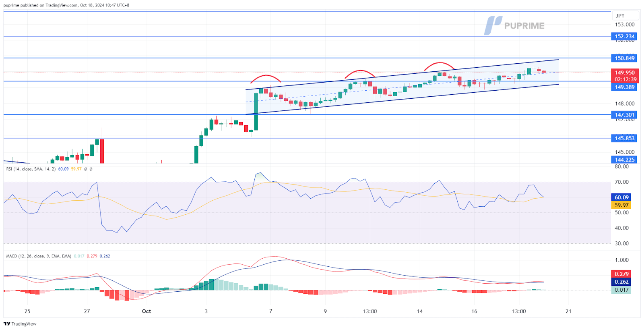644x330 pixels.
Task: Select the 145.853 price level label
Action: 624,138
